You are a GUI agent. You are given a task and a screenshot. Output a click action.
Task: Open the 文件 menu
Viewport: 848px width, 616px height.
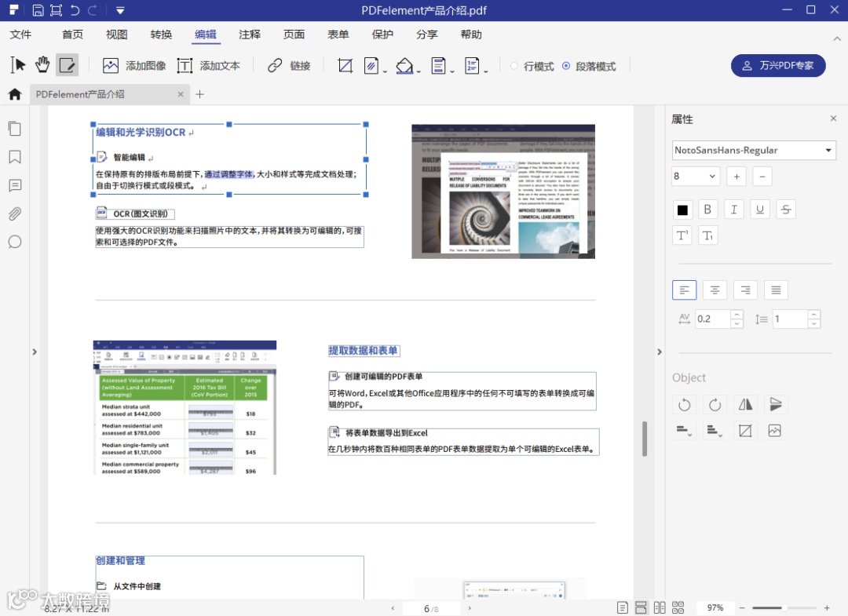(20, 35)
